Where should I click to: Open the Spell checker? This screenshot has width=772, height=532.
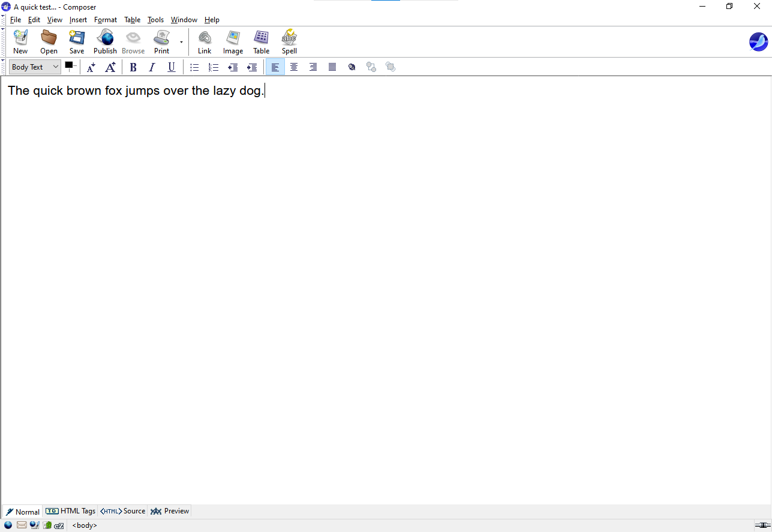tap(289, 42)
